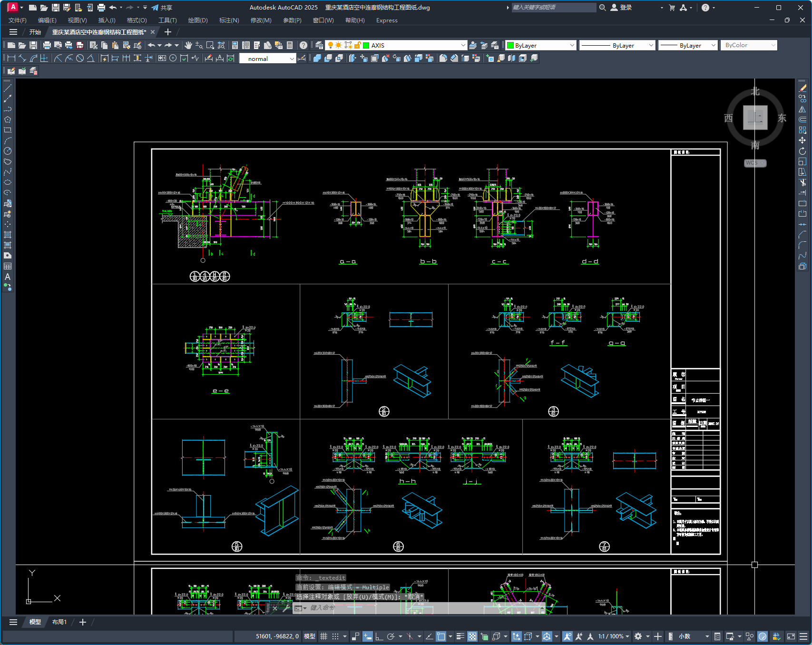
Task: Toggle lineweight display in status bar
Action: [x=460, y=636]
